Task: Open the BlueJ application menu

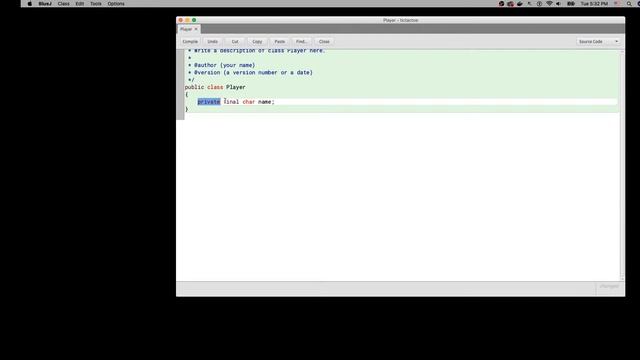Action: tap(45, 4)
